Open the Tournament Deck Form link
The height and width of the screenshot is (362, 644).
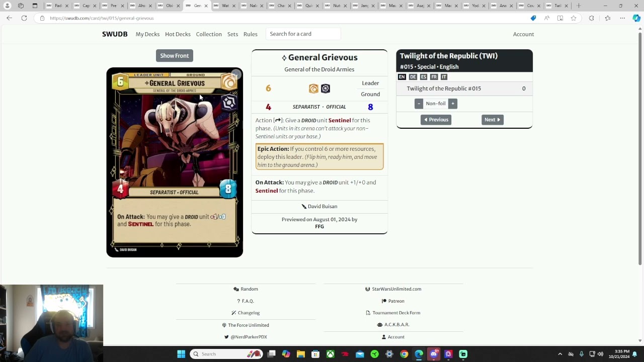pos(393,313)
